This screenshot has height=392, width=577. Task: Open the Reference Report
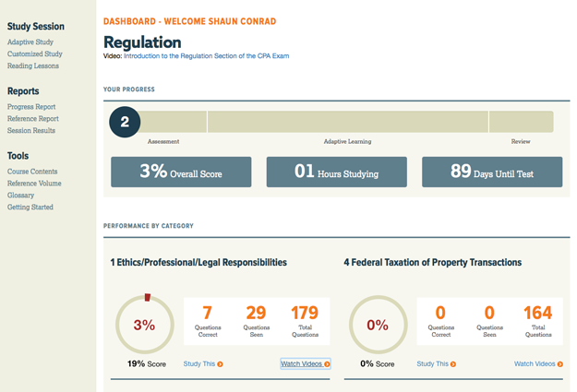pyautogui.click(x=32, y=119)
